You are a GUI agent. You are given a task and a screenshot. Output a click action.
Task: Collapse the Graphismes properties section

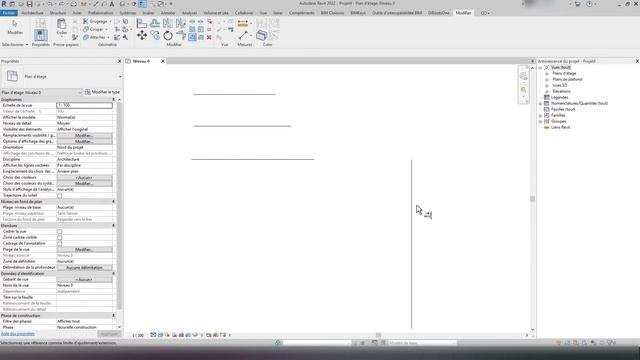pyautogui.click(x=113, y=100)
